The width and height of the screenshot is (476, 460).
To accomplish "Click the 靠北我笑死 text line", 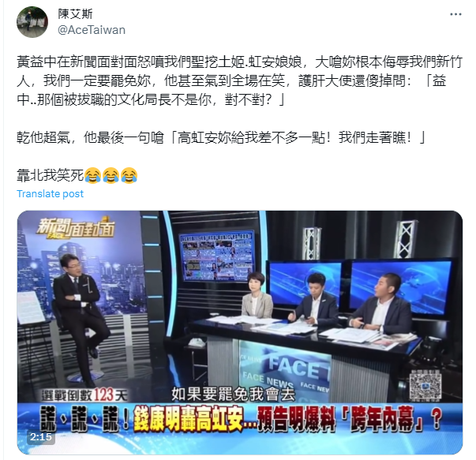I will point(50,175).
